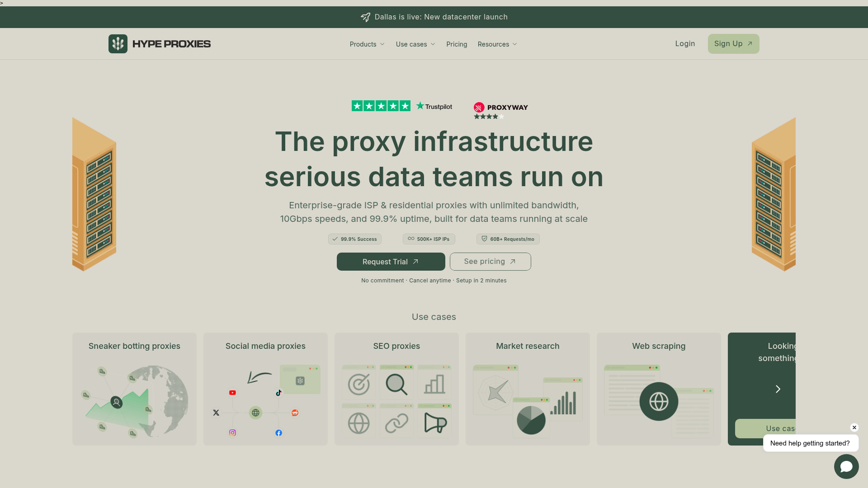Open the chat bubble widget icon
The width and height of the screenshot is (868, 488).
coord(846,466)
